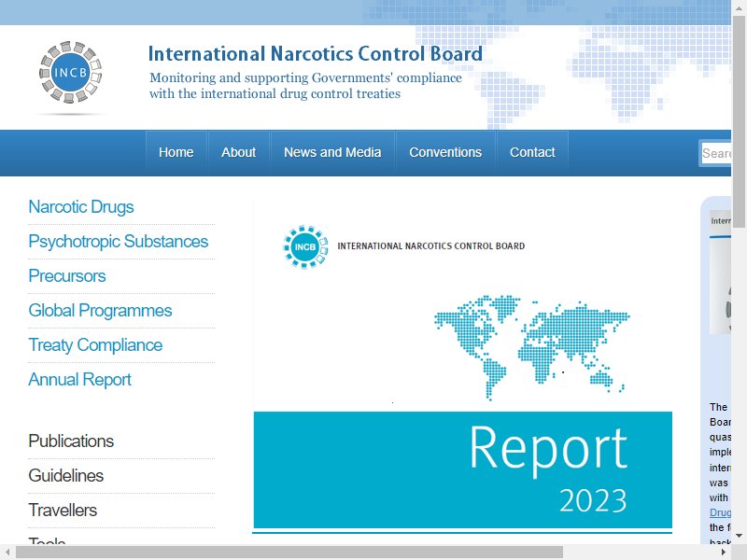Open the Contact menu item
Viewport: 747px width, 560px height.
532,152
